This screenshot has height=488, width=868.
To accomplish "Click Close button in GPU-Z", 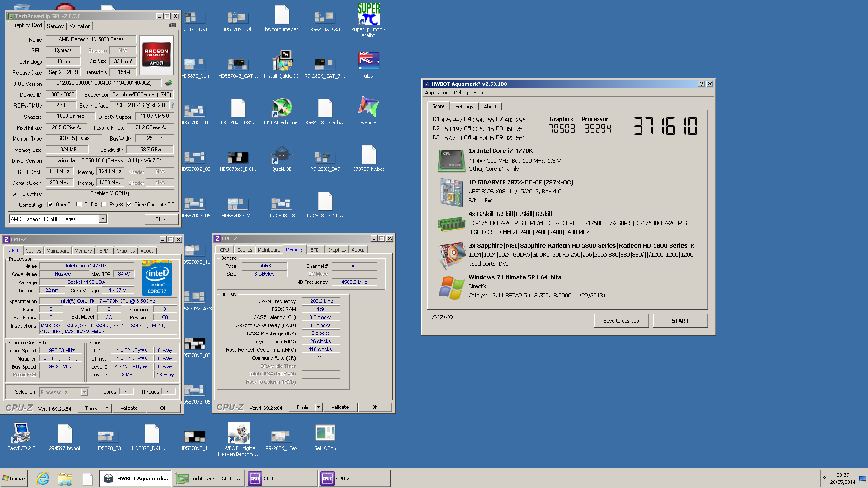I will point(161,220).
